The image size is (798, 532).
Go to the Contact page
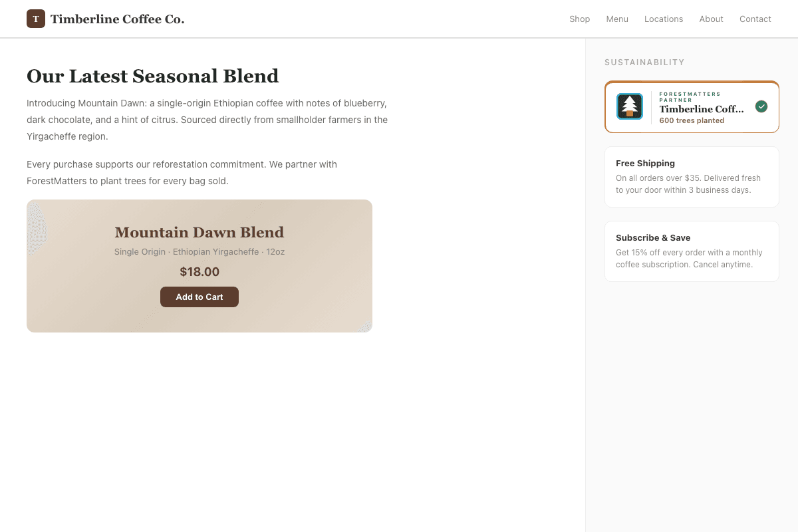[x=755, y=19]
